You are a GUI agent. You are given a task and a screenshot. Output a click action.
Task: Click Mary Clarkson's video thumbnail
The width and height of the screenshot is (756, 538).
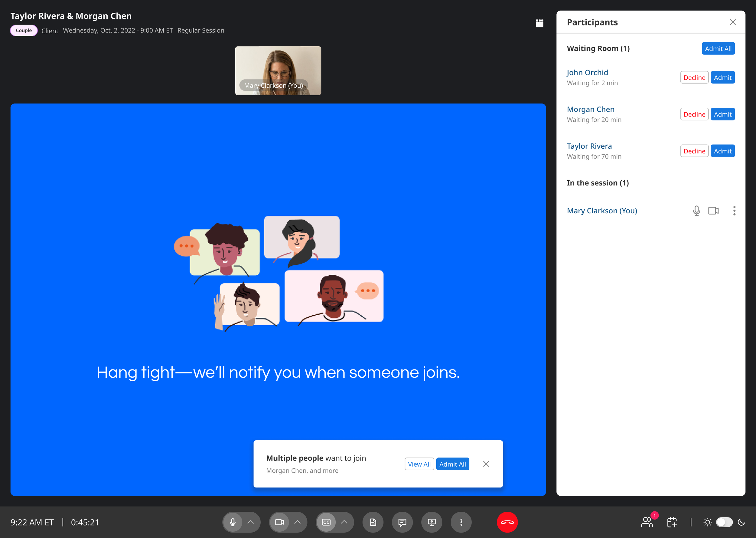tap(278, 71)
